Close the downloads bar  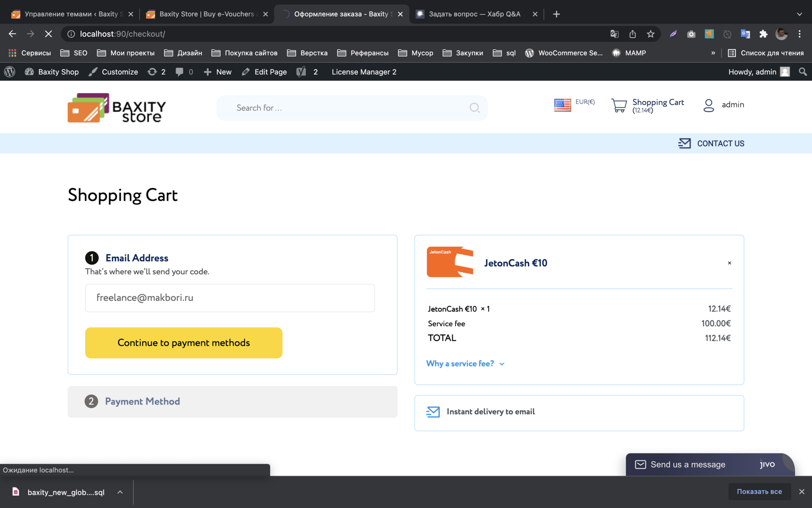click(801, 491)
